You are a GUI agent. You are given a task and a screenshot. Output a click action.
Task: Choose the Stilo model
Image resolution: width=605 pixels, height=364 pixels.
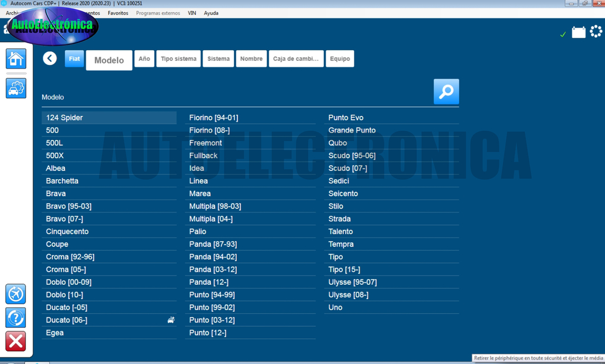pyautogui.click(x=392, y=206)
